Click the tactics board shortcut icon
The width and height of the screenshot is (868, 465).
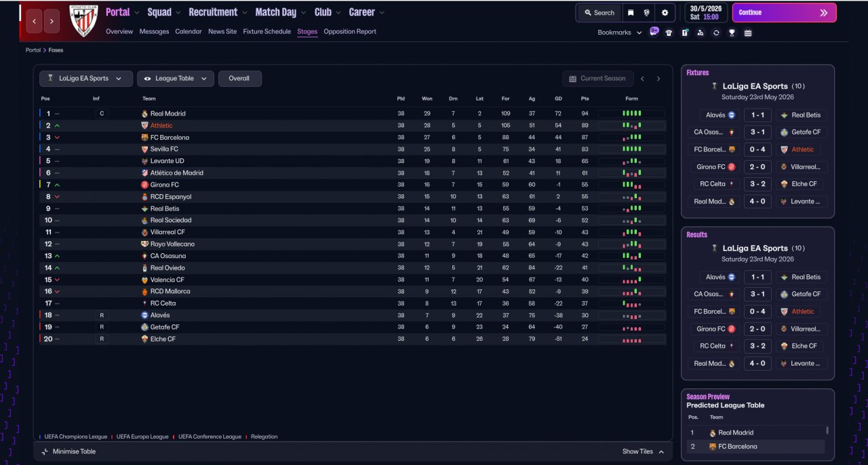pyautogui.click(x=685, y=33)
